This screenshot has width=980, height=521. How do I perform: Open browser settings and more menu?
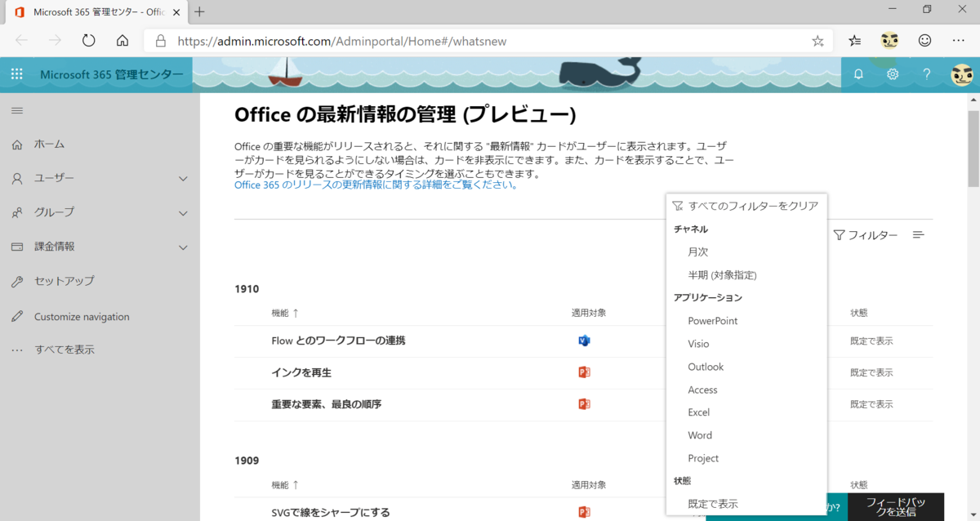[x=959, y=40]
